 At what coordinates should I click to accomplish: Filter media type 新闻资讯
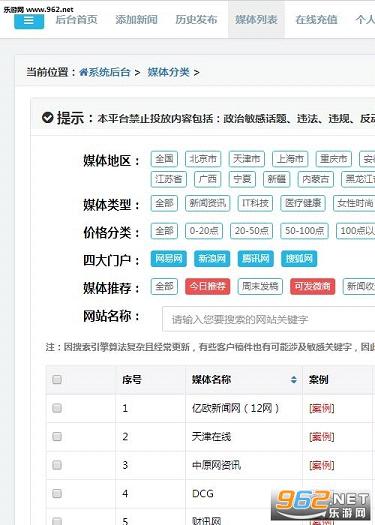pyautogui.click(x=208, y=203)
